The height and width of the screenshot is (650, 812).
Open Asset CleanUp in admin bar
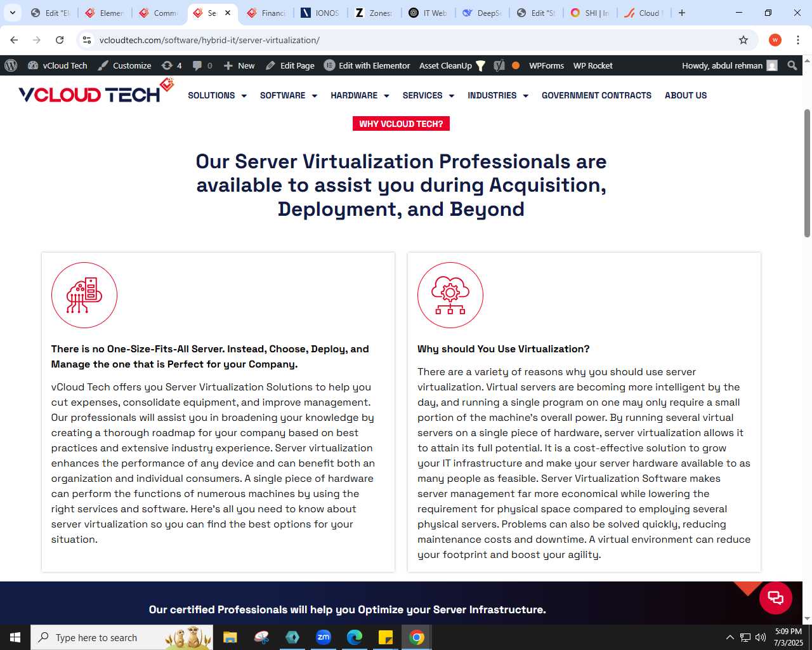click(x=452, y=65)
